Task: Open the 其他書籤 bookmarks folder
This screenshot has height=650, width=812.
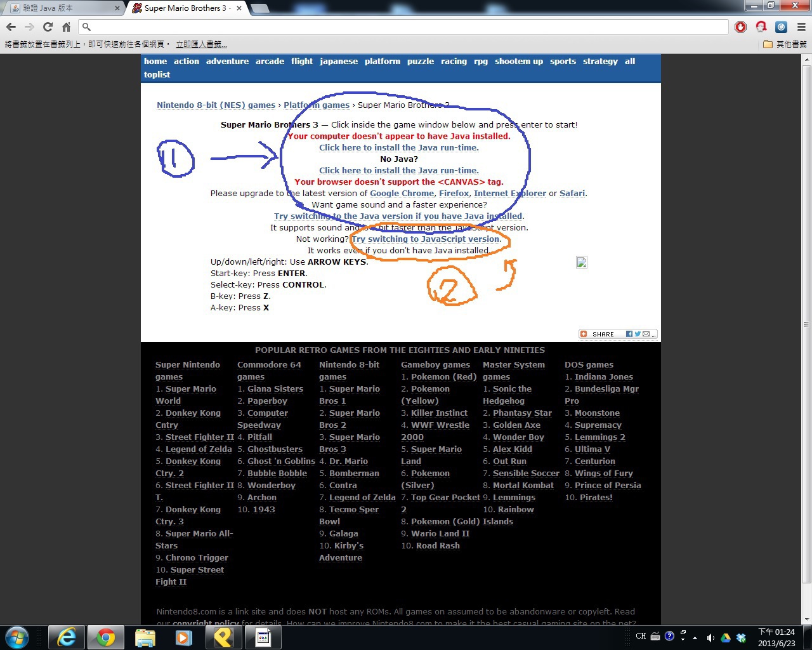Action: tap(785, 44)
